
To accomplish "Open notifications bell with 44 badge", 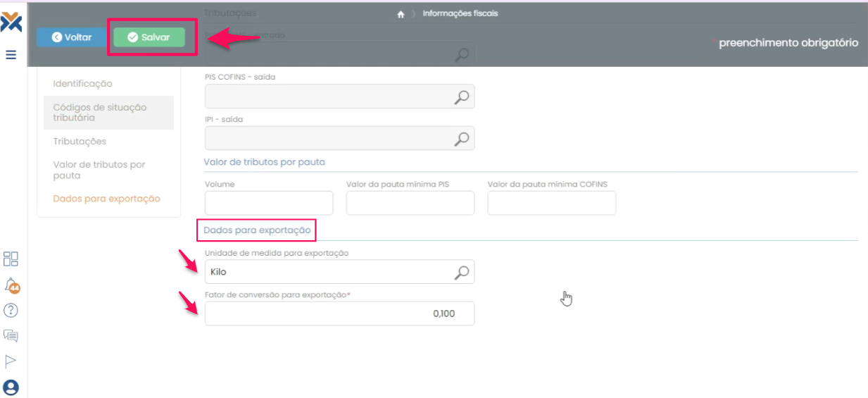I will pos(11,285).
